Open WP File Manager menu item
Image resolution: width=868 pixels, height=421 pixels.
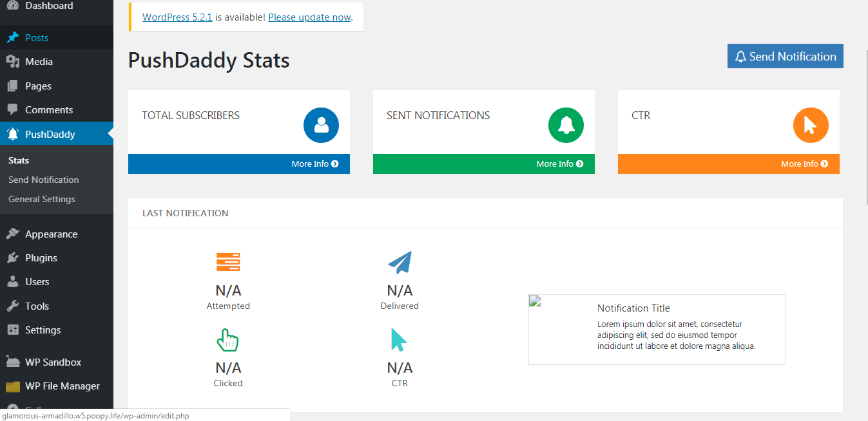[x=57, y=386]
